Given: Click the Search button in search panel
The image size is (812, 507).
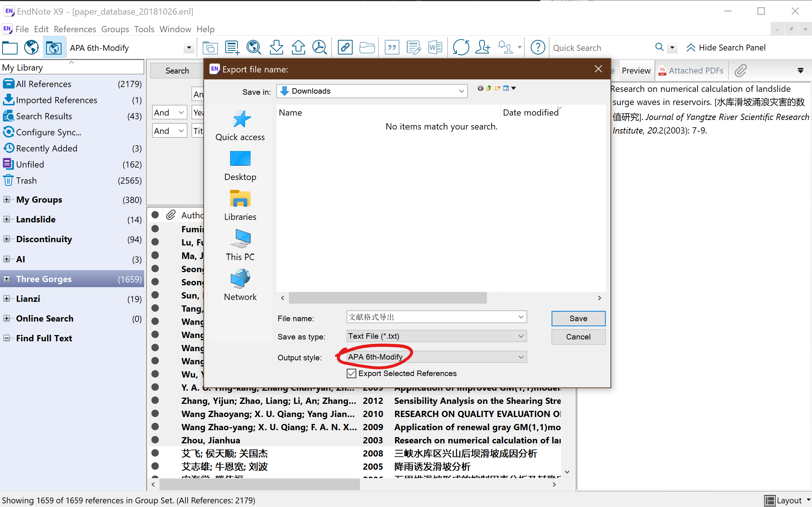Looking at the screenshot, I should 177,71.
